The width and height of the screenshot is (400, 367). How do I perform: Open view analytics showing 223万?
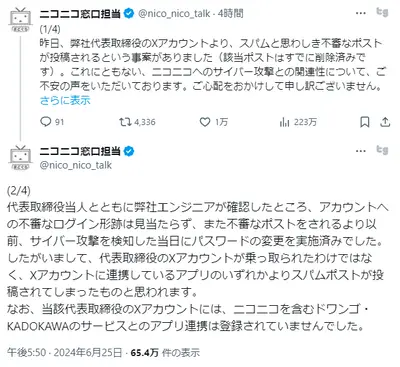click(x=284, y=122)
